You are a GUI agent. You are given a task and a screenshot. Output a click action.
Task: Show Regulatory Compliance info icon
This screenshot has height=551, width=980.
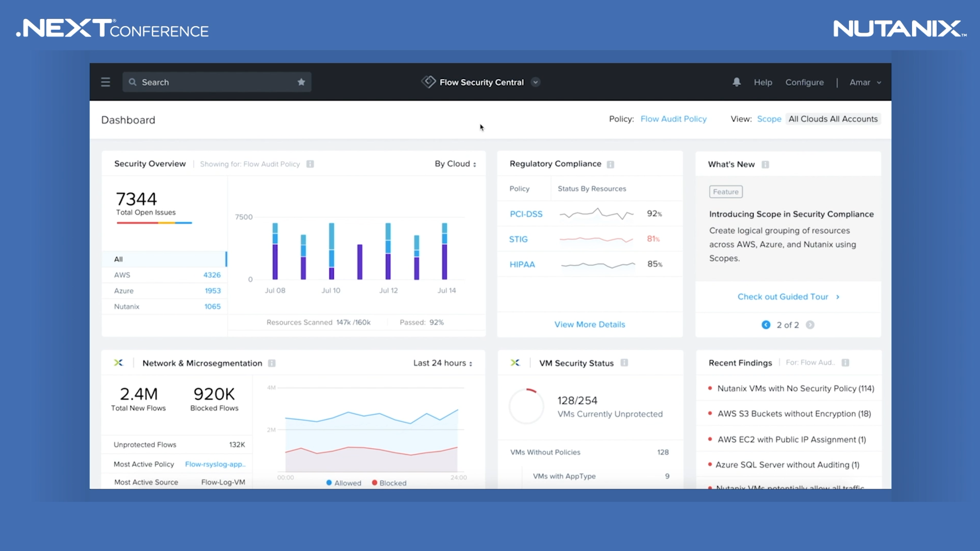pos(610,164)
